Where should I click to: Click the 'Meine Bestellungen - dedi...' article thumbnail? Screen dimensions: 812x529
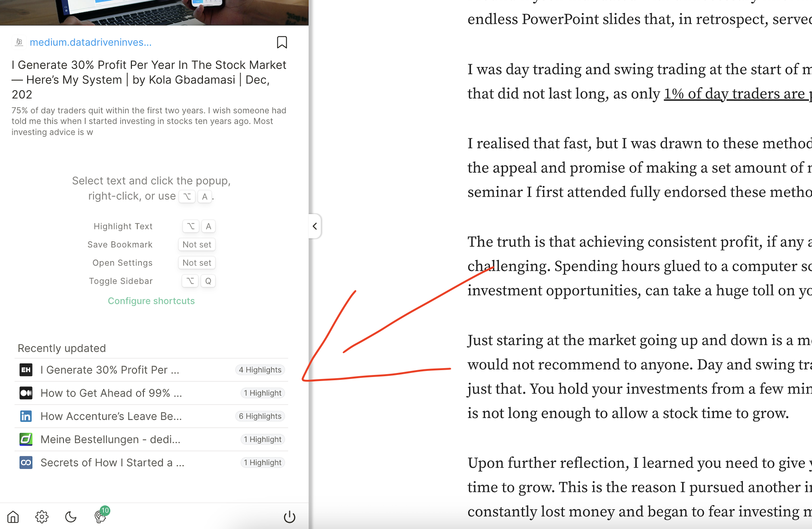pos(25,439)
